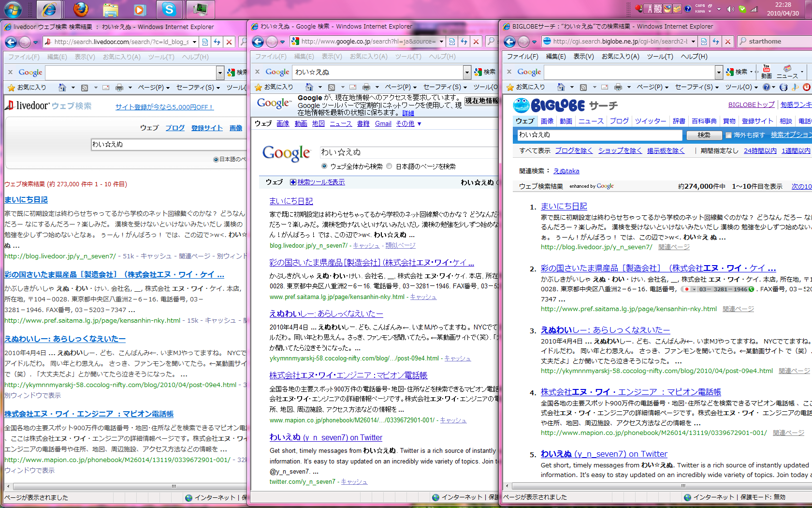Click Back button in livedoor window
The height and width of the screenshot is (508, 812).
tap(11, 42)
